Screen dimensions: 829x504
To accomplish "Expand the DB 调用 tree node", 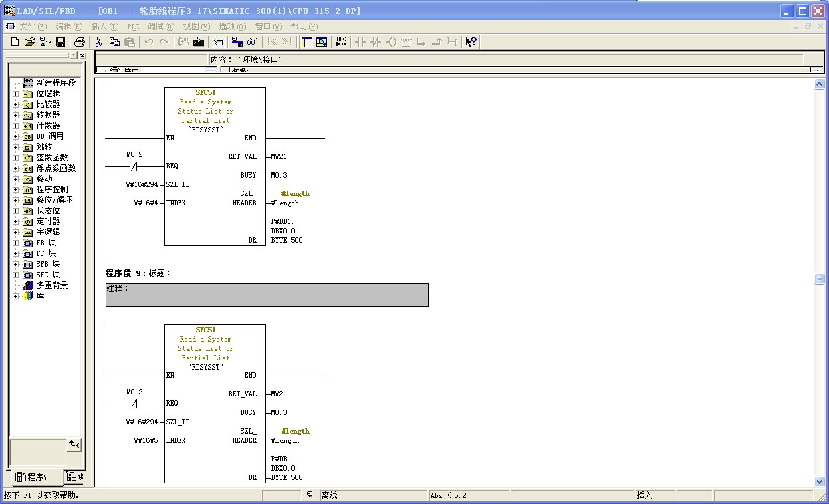I will pos(15,136).
